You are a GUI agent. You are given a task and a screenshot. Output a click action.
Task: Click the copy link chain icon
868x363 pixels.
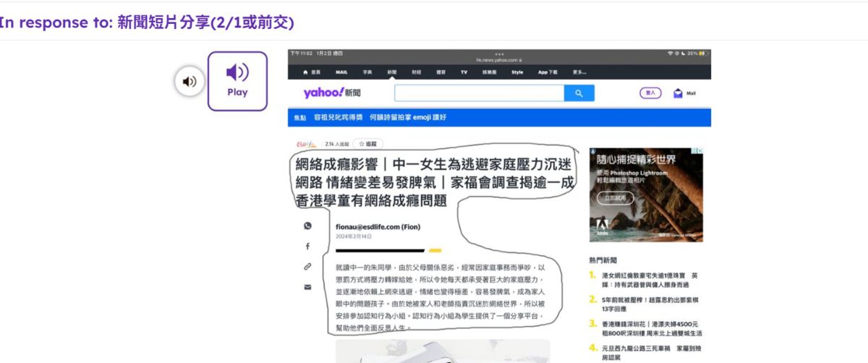tap(307, 267)
